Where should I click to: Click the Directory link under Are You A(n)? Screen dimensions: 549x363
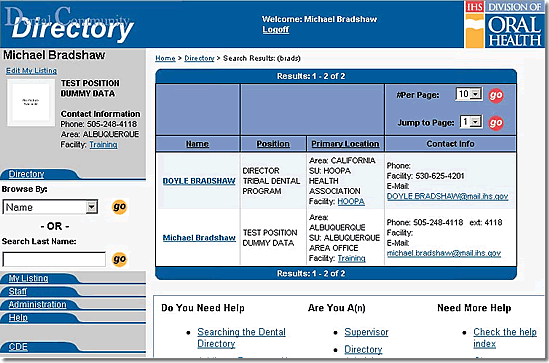click(363, 349)
